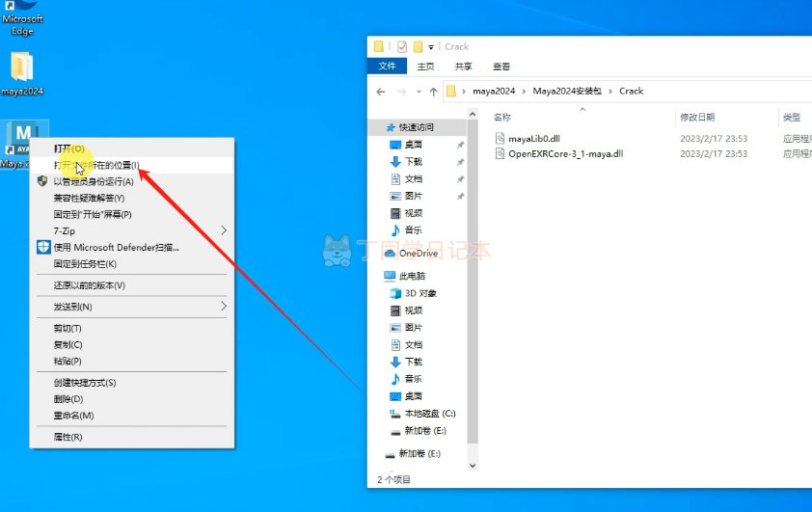
Task: Switch to the 共享 ribbon tab
Action: (464, 67)
